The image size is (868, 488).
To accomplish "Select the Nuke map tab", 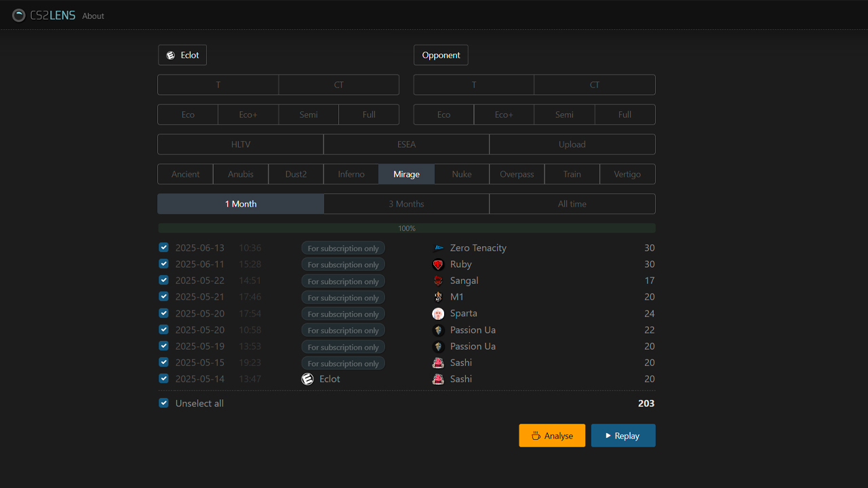I will pos(462,174).
